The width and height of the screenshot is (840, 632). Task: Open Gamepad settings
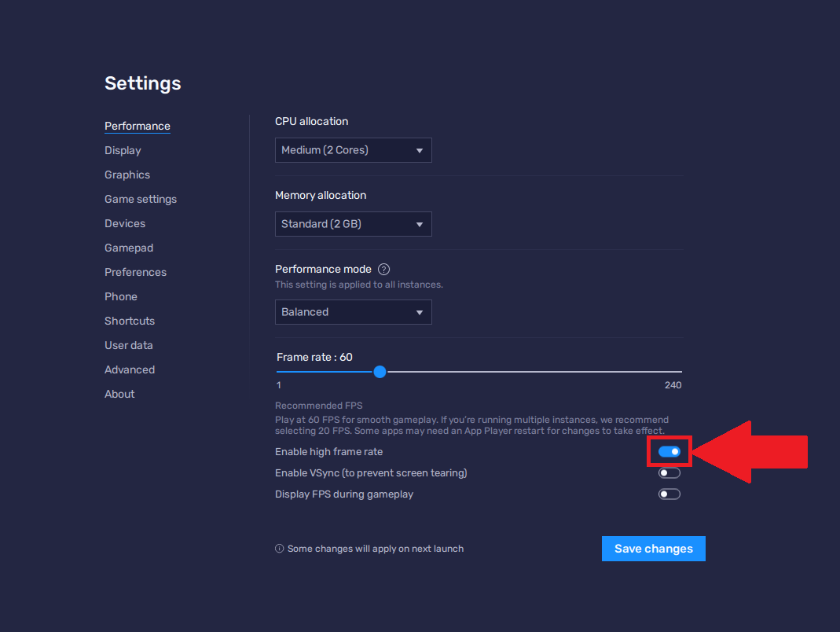pyautogui.click(x=129, y=248)
